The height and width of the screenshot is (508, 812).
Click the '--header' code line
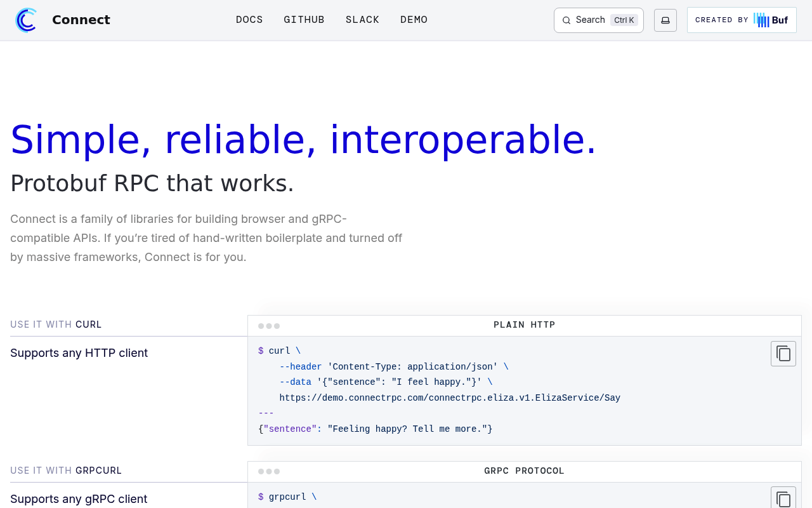pyautogui.click(x=394, y=367)
